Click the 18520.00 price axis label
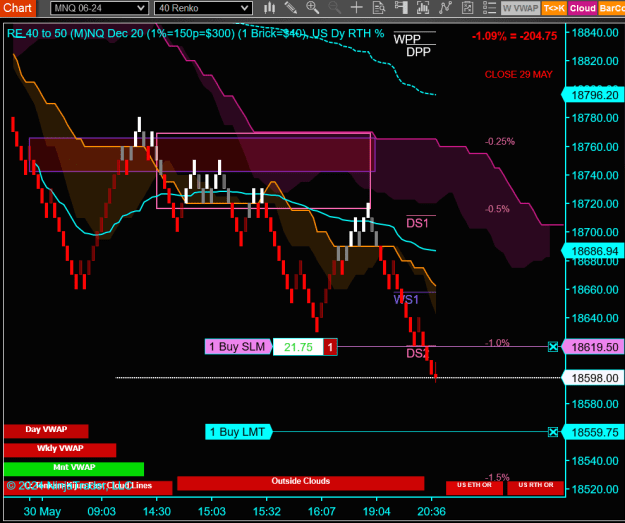 595,489
